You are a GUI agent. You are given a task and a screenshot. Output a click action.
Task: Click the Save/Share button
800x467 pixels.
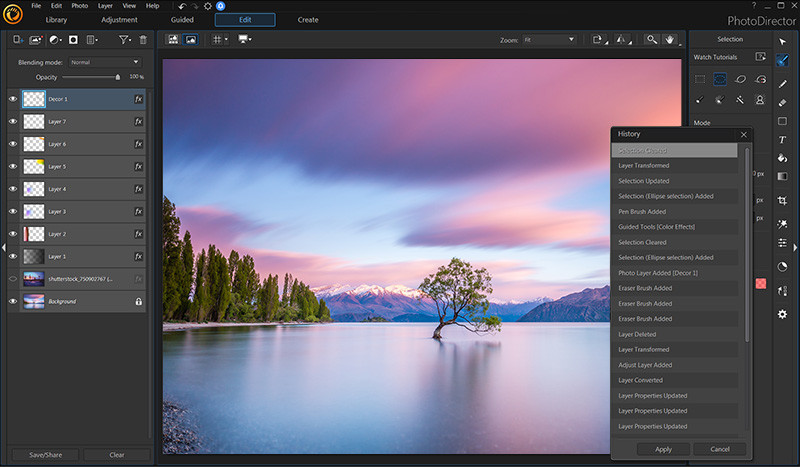45,454
